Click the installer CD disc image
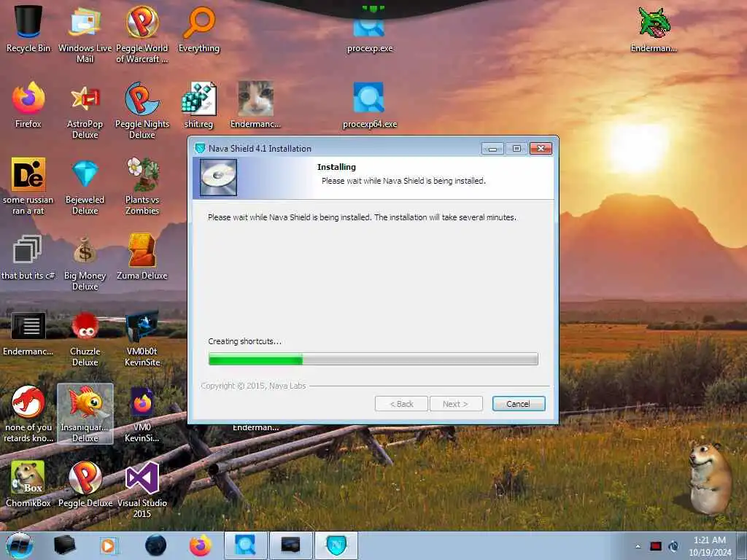Image resolution: width=747 pixels, height=560 pixels. click(x=218, y=178)
